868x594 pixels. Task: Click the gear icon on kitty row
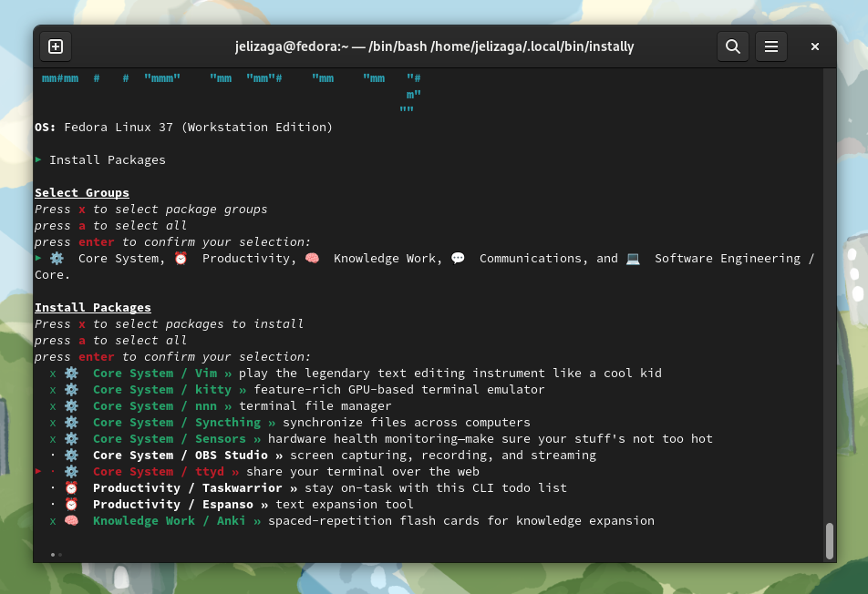pos(71,389)
